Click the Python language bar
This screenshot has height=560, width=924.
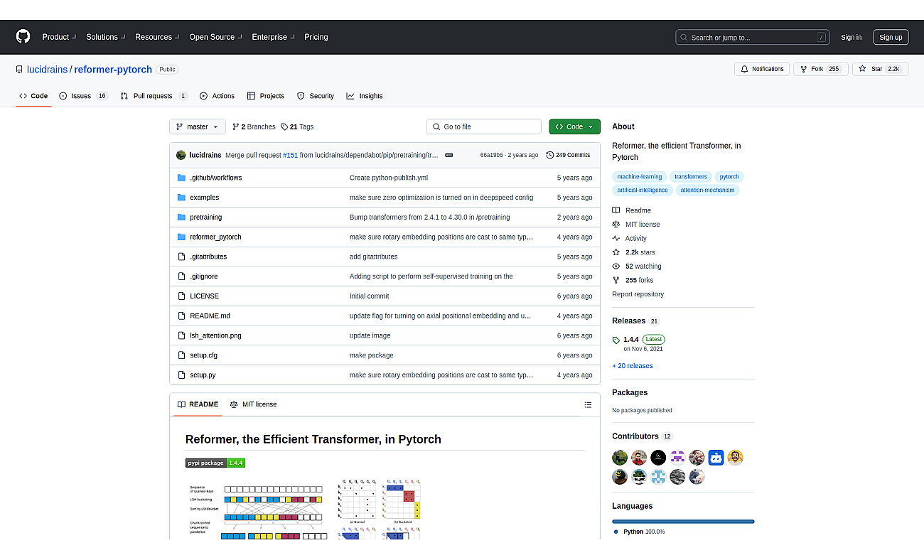(683, 522)
